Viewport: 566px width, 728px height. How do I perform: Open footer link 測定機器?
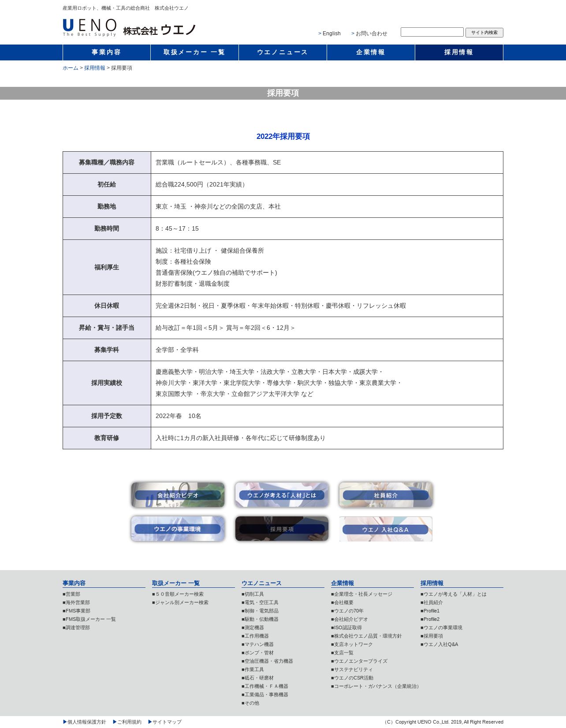click(253, 628)
